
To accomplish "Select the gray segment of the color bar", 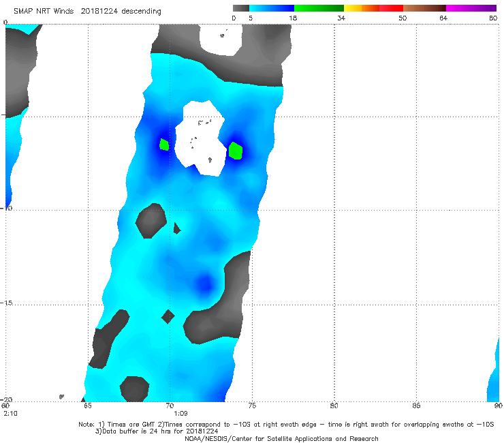I will [240, 8].
